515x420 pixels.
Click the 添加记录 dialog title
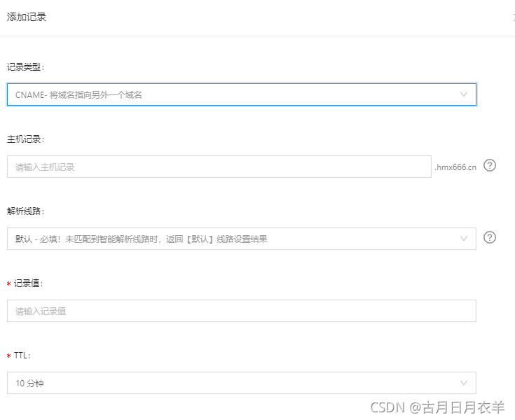click(27, 17)
